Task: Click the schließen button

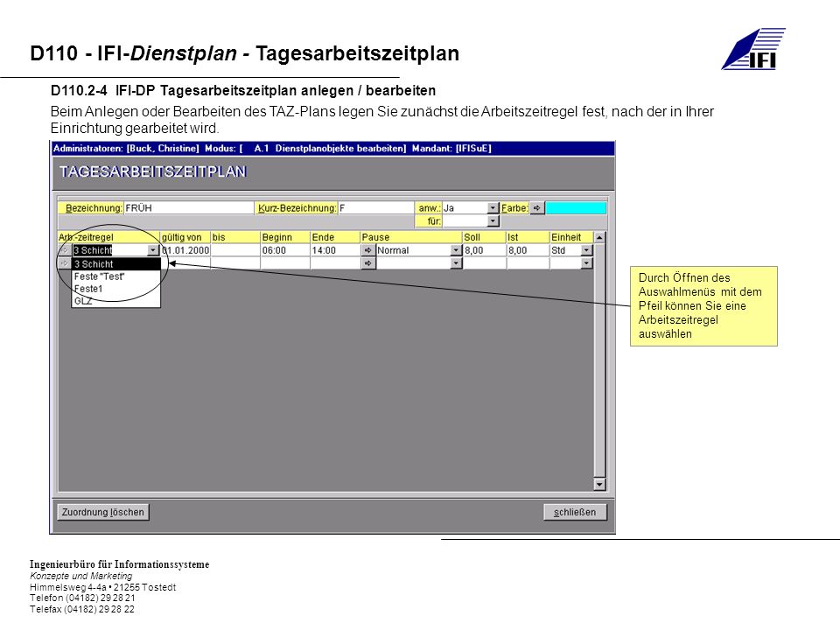Action: click(x=575, y=512)
